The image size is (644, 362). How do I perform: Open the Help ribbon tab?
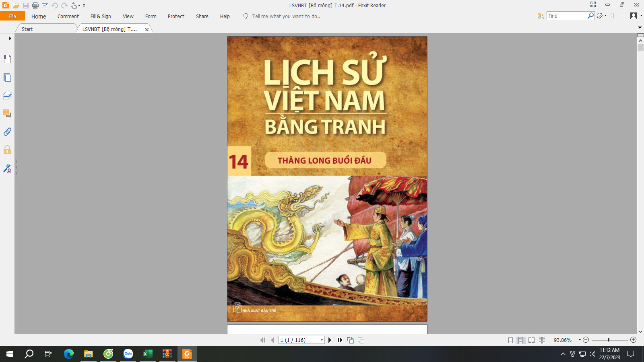coord(225,16)
